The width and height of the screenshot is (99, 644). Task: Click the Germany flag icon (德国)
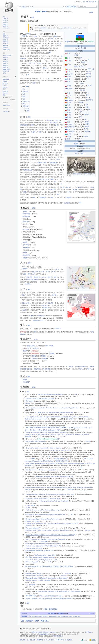click(x=66, y=98)
